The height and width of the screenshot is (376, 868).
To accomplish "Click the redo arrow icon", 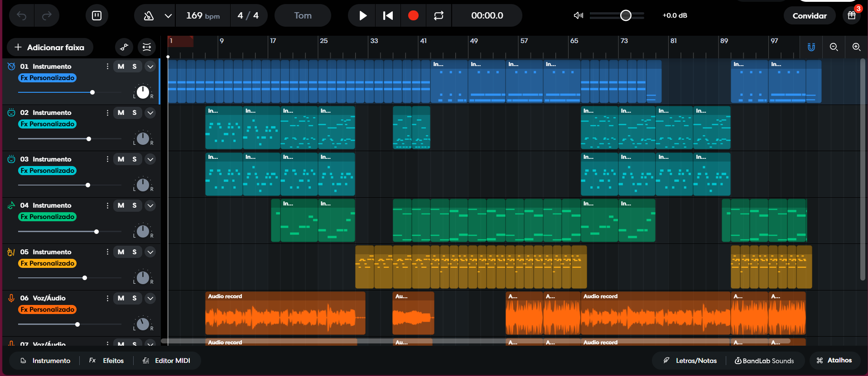I will (47, 16).
